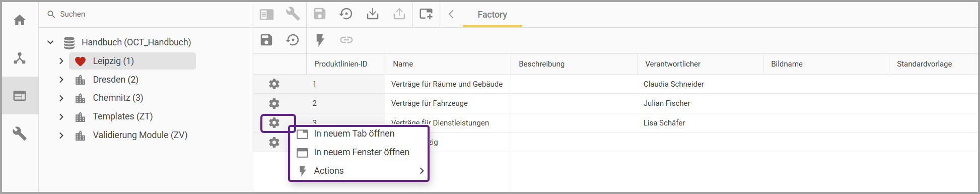Click the reset history icon in second toolbar
980x194 pixels.
[293, 40]
